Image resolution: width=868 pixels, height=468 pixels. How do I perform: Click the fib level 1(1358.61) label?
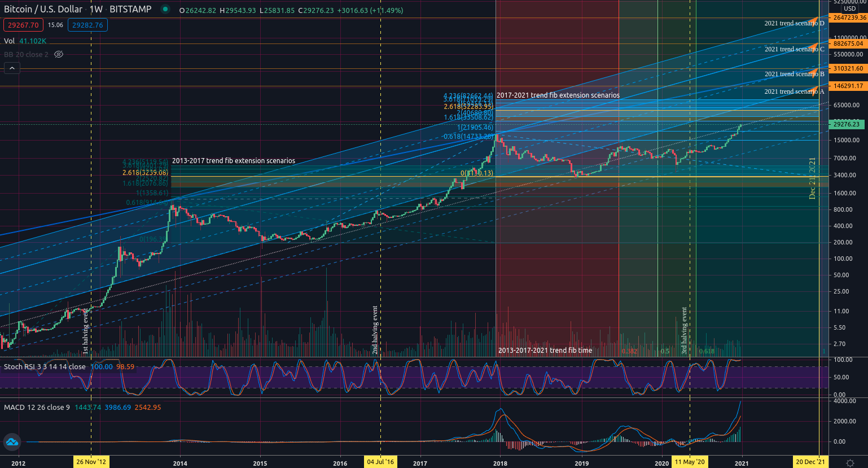click(x=152, y=193)
